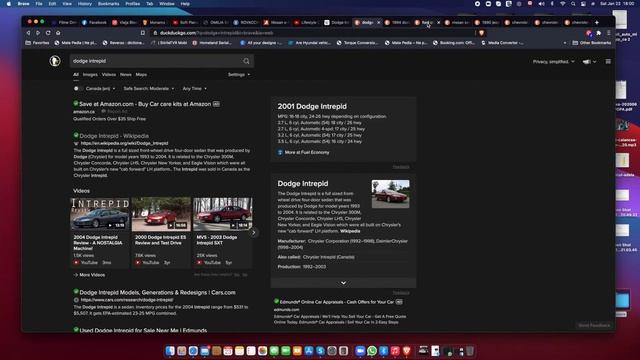Click the page reload icon
The height and width of the screenshot is (360, 640).
click(48, 33)
